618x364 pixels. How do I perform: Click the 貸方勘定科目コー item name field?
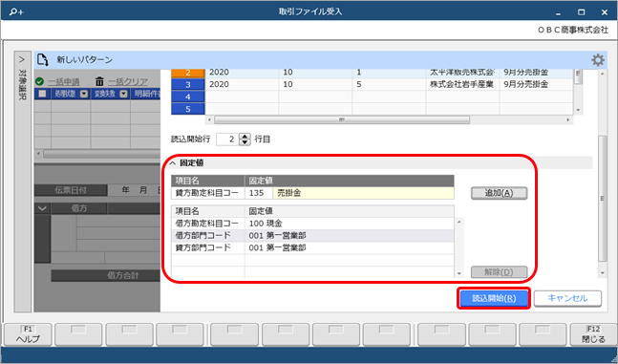[207, 193]
